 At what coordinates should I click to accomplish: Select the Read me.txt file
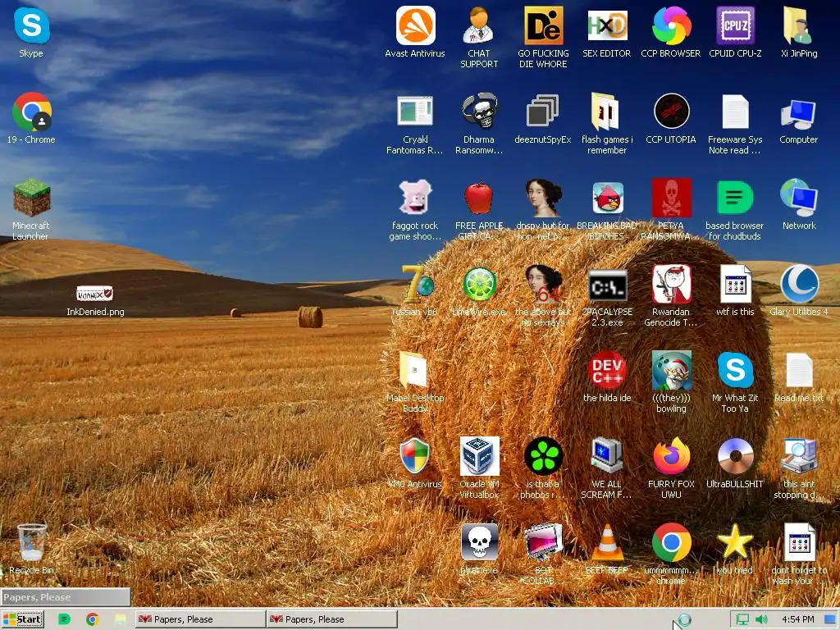click(799, 370)
